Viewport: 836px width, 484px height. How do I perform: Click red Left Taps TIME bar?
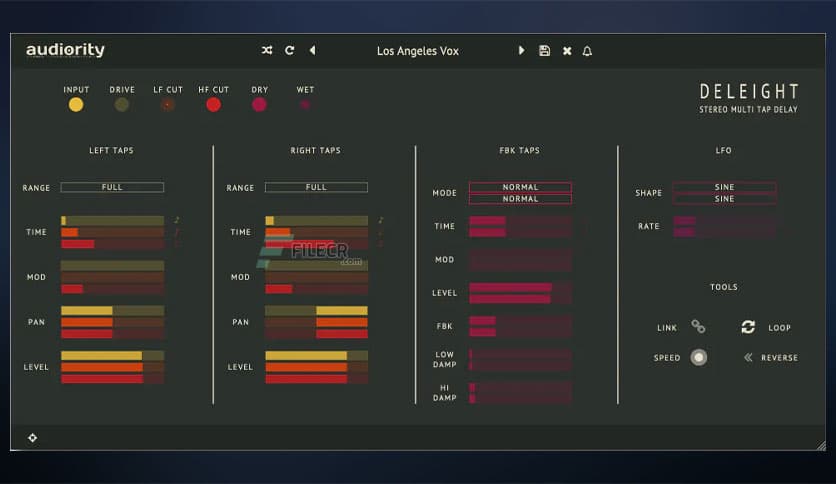coord(112,244)
